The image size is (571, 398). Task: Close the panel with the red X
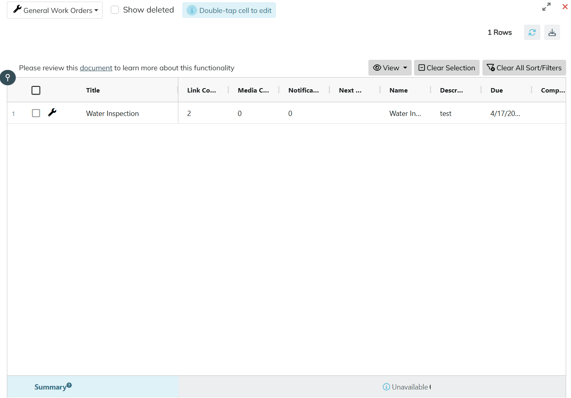click(565, 7)
